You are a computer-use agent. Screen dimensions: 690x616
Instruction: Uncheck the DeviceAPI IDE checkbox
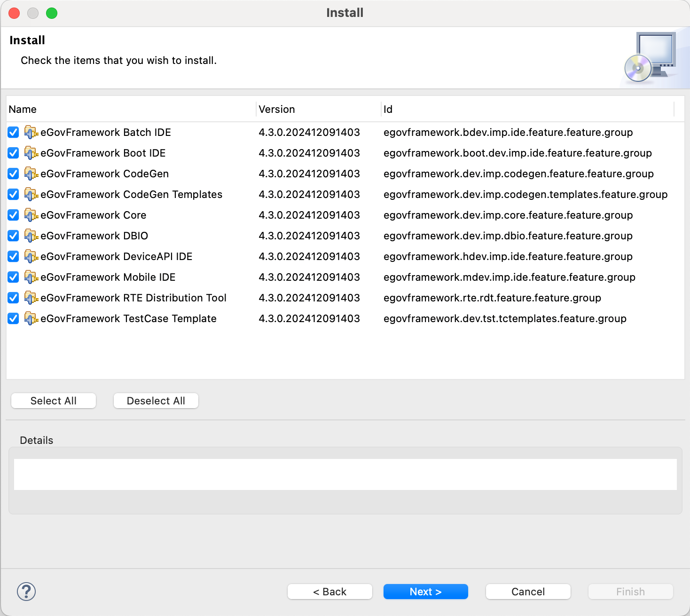(x=13, y=257)
